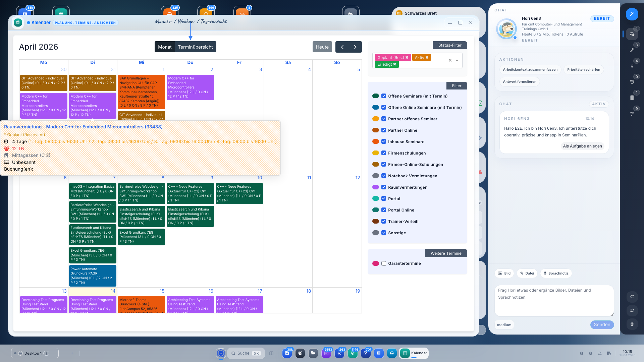Open the folder app in dock
The image size is (644, 362).
[x=313, y=353]
